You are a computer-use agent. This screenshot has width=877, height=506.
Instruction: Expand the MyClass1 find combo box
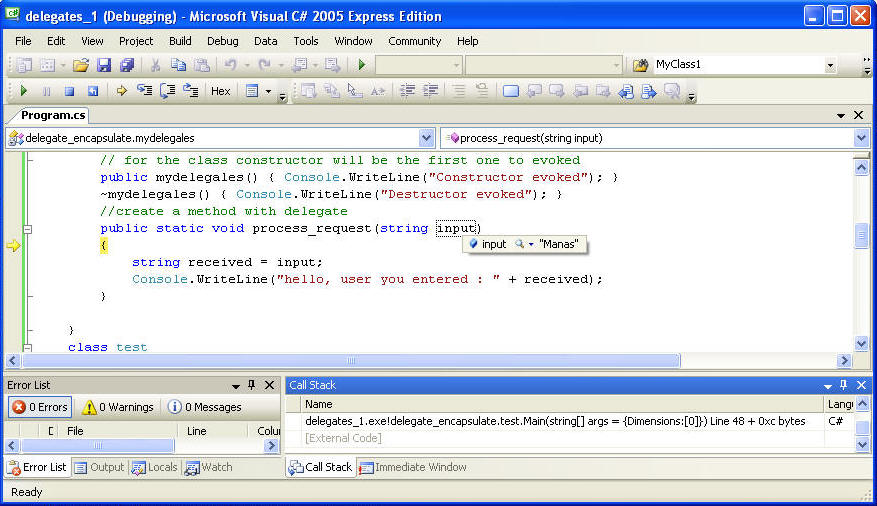(830, 65)
